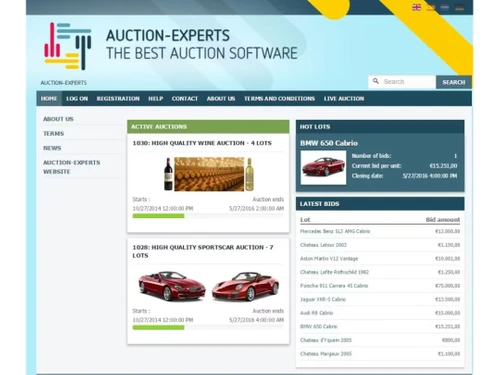Click the HOT LOTS panel header
The width and height of the screenshot is (500, 375).
(380, 127)
